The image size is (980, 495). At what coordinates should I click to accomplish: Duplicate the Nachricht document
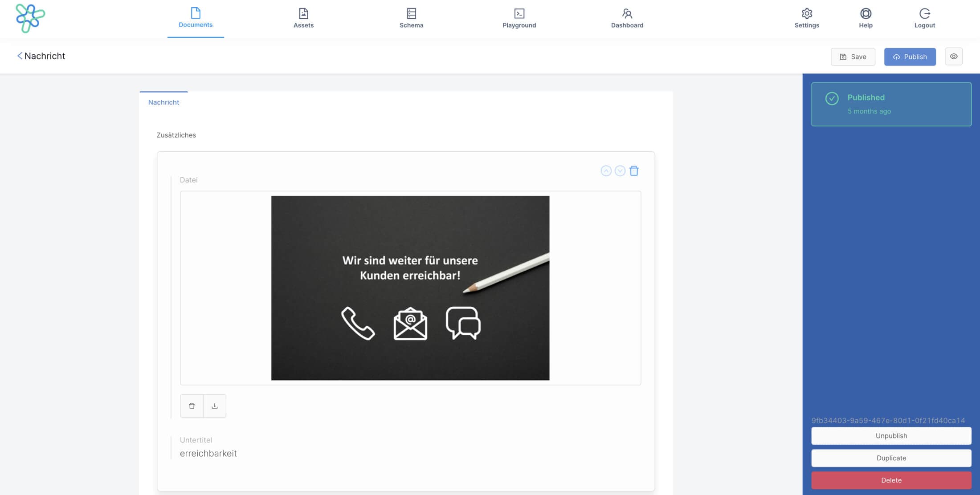tap(891, 458)
